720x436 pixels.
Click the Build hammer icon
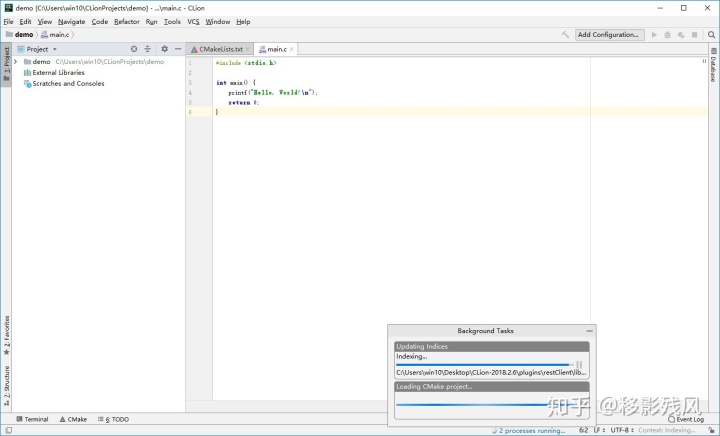[565, 35]
